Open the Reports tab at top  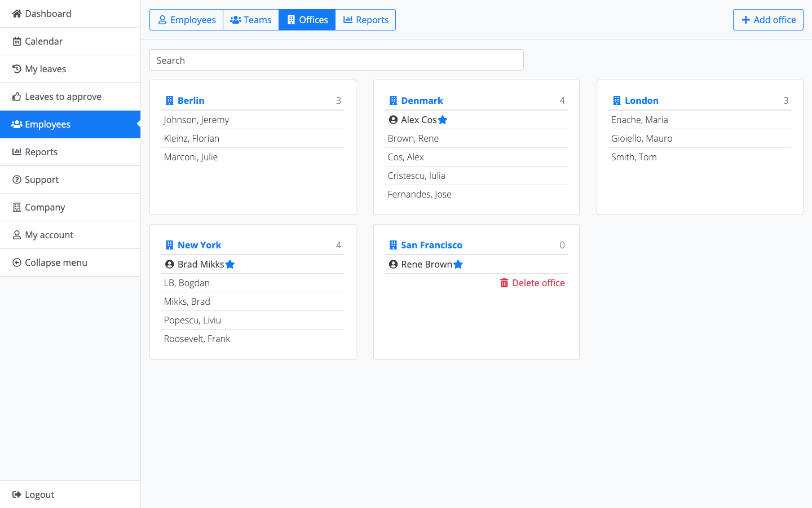pos(365,20)
